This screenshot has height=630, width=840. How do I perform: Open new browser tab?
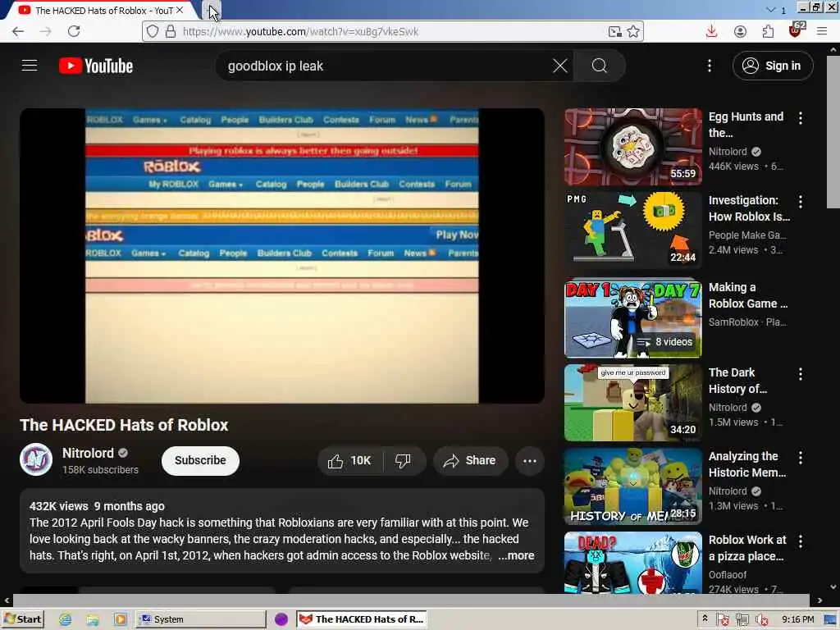212,10
